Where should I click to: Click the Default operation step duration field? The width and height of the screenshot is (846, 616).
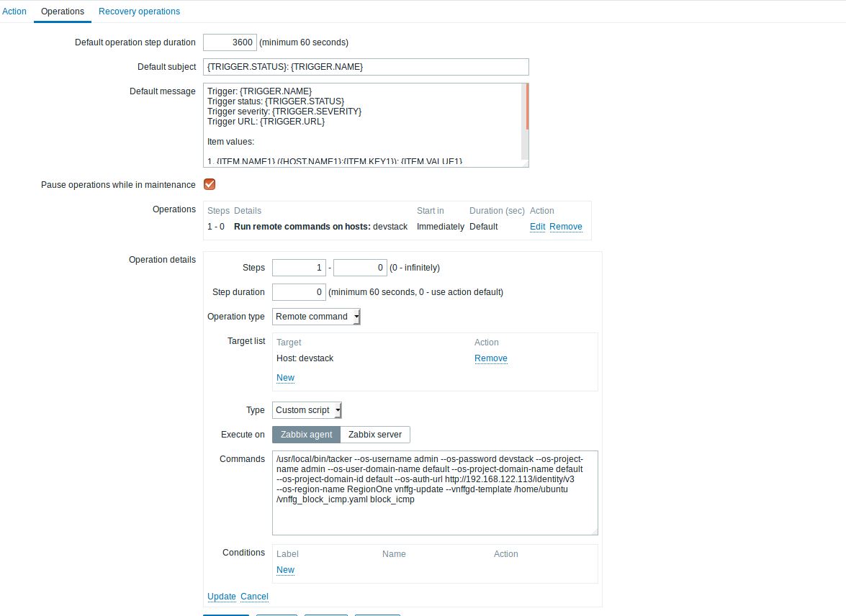(230, 42)
